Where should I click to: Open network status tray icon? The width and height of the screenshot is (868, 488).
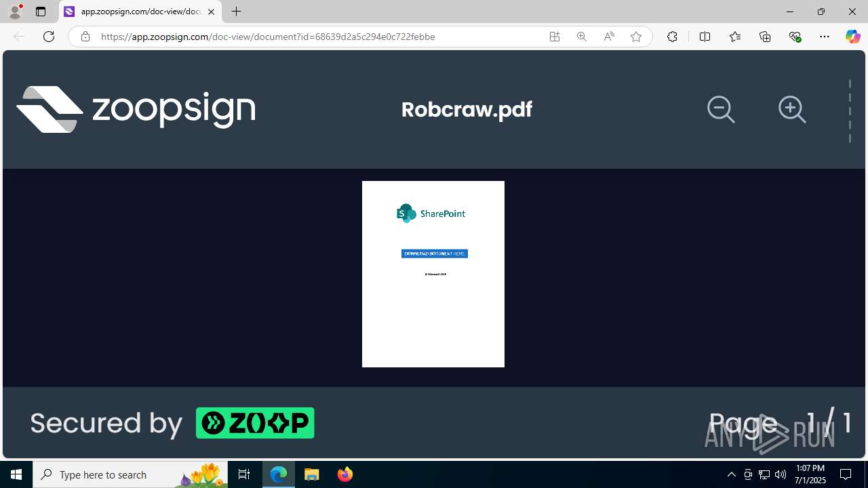tap(764, 474)
